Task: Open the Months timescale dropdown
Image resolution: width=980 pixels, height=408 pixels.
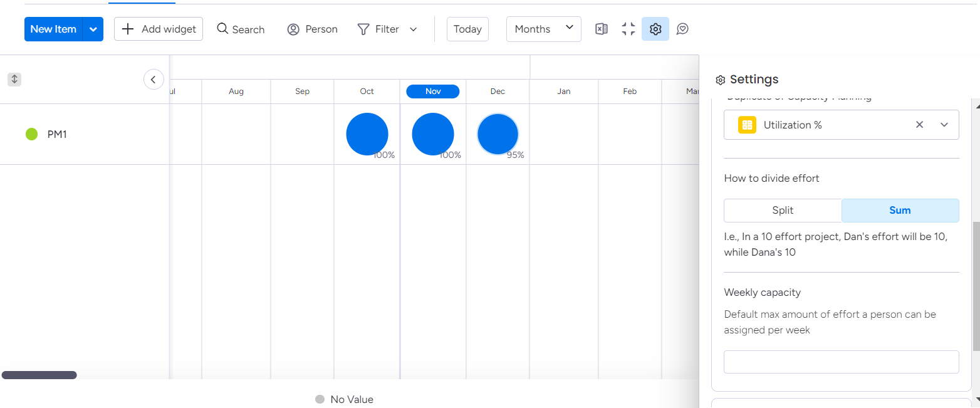Action: coord(544,29)
